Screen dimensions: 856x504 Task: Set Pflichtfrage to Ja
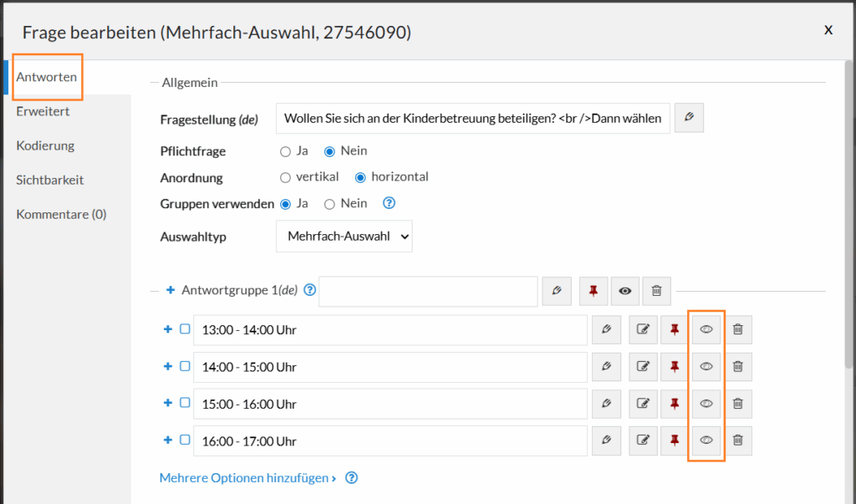click(x=286, y=151)
